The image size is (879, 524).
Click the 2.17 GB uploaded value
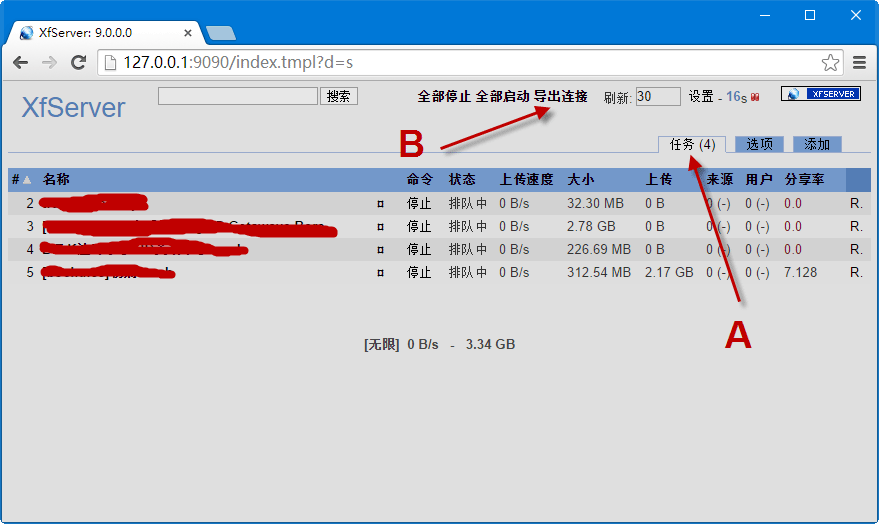pyautogui.click(x=669, y=272)
